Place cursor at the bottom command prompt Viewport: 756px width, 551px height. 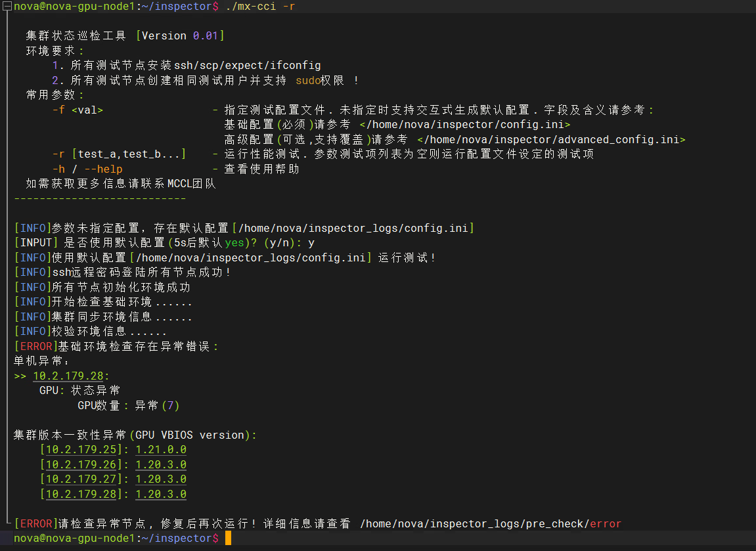coord(228,539)
